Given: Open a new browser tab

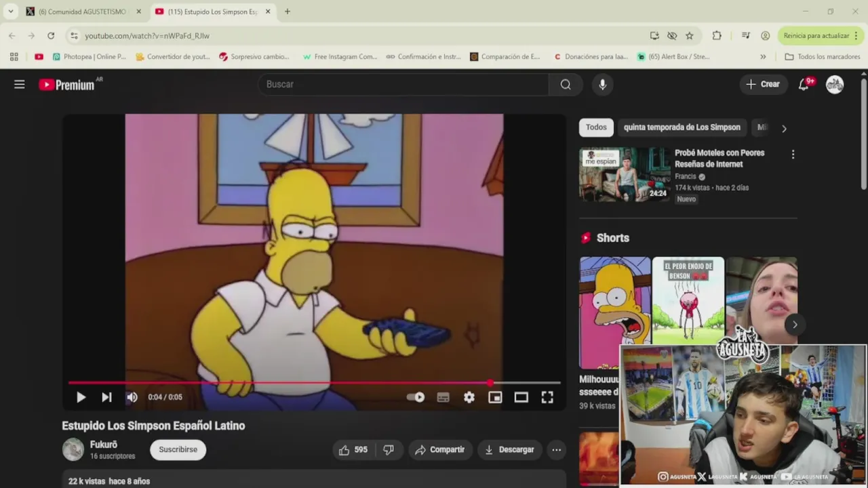Looking at the screenshot, I should coord(288,12).
